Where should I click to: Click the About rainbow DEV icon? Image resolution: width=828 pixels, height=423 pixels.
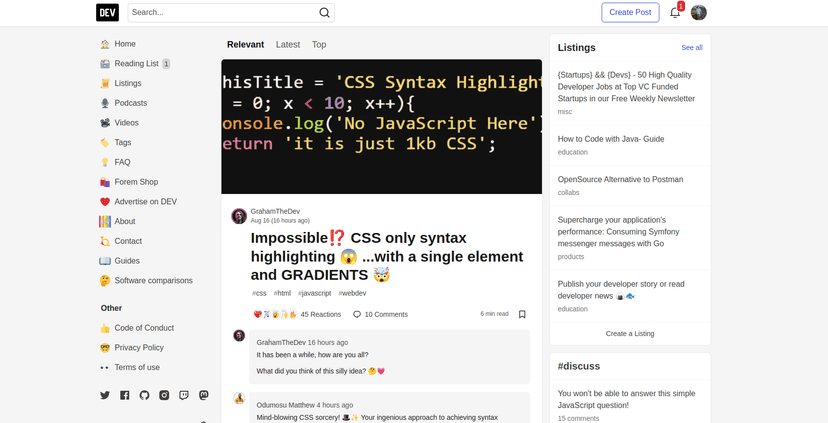(x=105, y=221)
